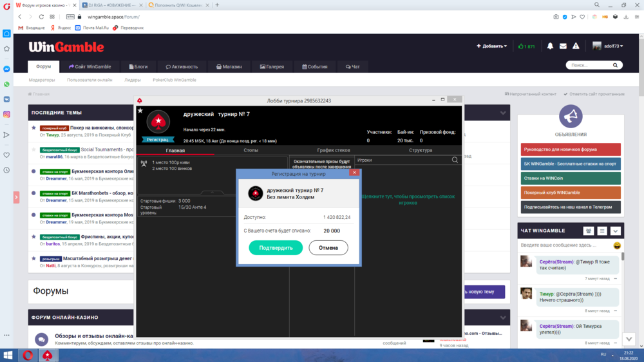Viewport: 644px width, 362px height.
Task: Click the search magnifier in players list
Action: coord(455,160)
